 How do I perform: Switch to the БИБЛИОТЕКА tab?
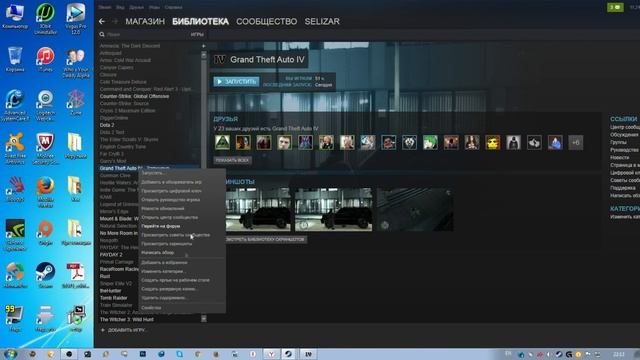[200, 22]
